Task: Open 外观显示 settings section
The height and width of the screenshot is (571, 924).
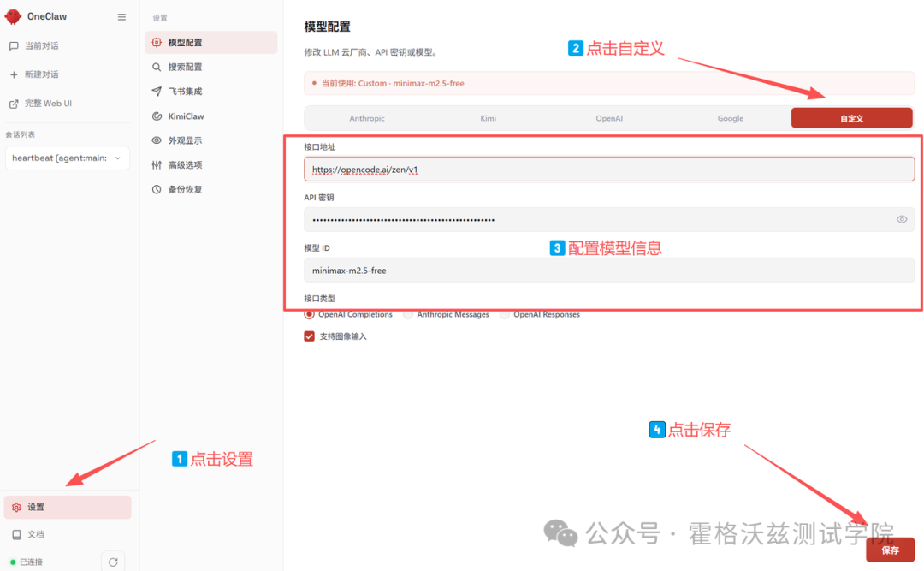Action: [x=211, y=140]
